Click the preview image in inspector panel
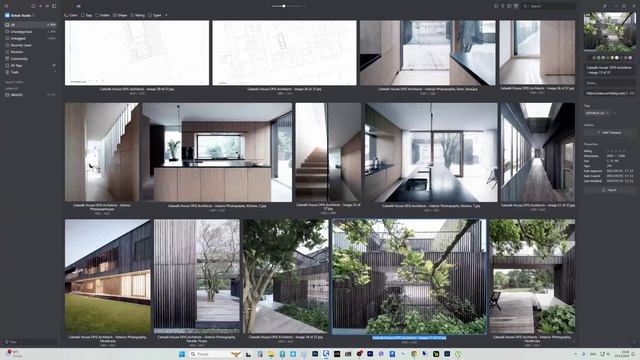Viewport: 640px width, 360px height. pyautogui.click(x=609, y=32)
